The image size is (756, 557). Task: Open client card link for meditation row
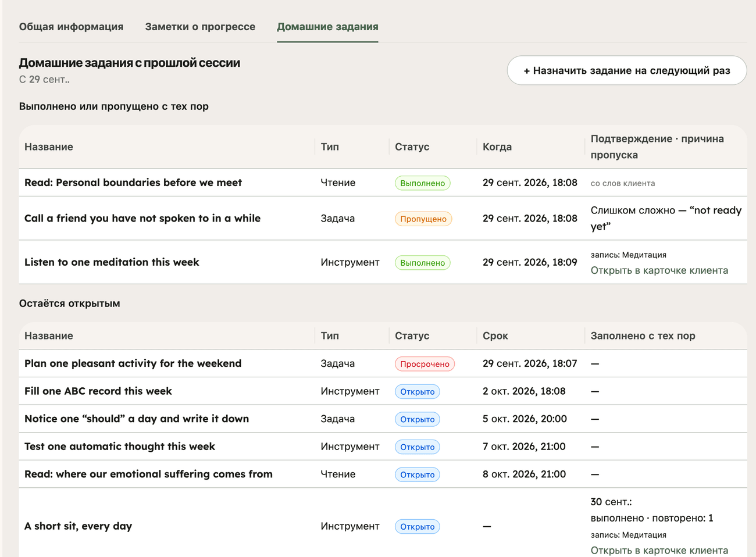[x=659, y=270]
